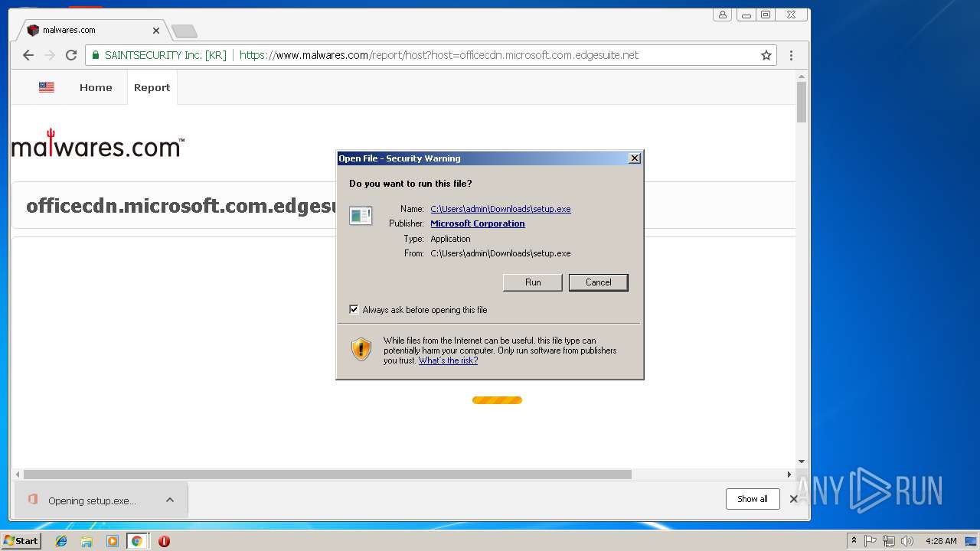Image resolution: width=980 pixels, height=551 pixels.
Task: Switch to Chrome in the taskbar
Action: click(137, 541)
